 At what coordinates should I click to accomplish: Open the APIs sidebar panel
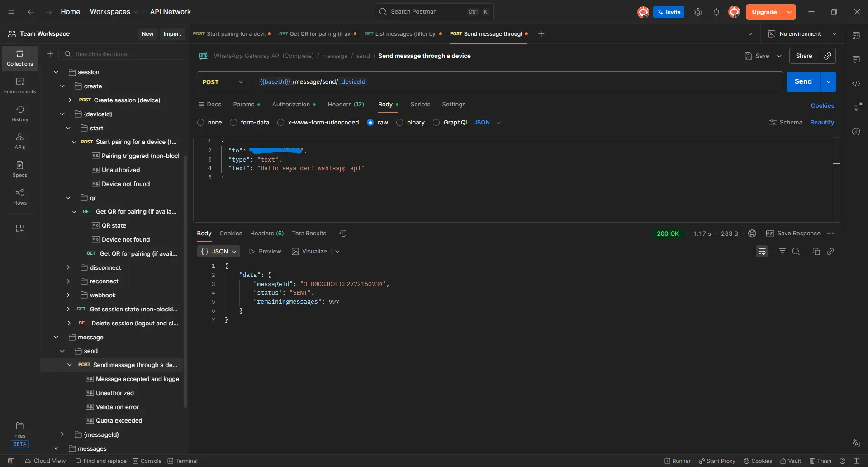(x=20, y=141)
